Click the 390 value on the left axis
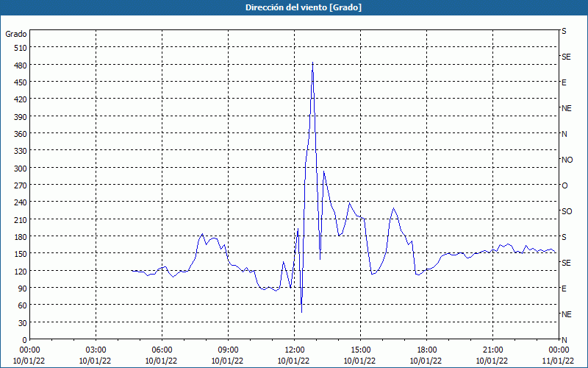Viewport: 588px width, 368px height. (20, 117)
